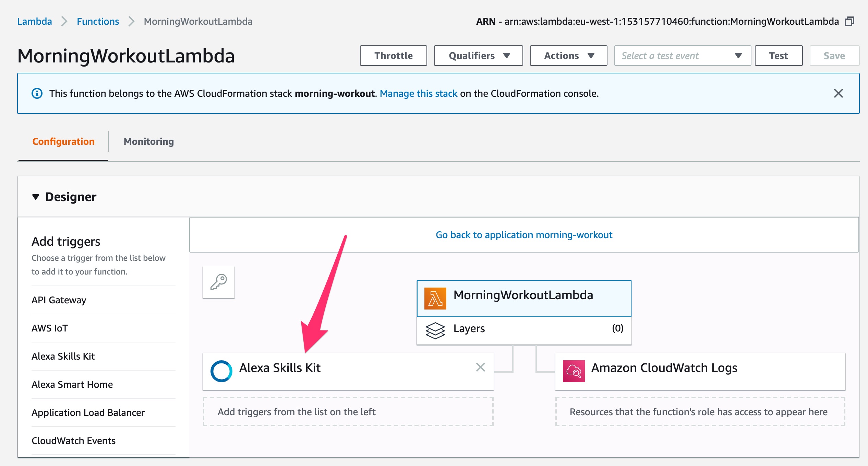Remove the Alexa Skills Kit trigger
This screenshot has width=868, height=466.
pos(481,367)
